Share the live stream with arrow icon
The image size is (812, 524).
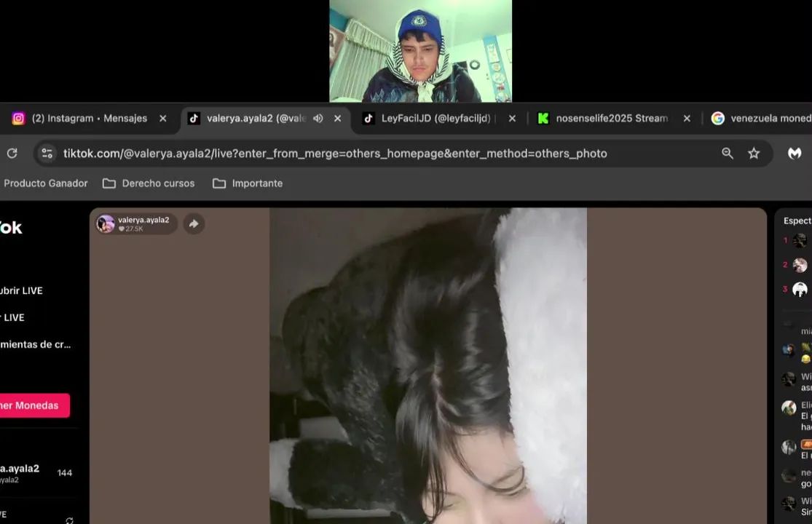194,224
